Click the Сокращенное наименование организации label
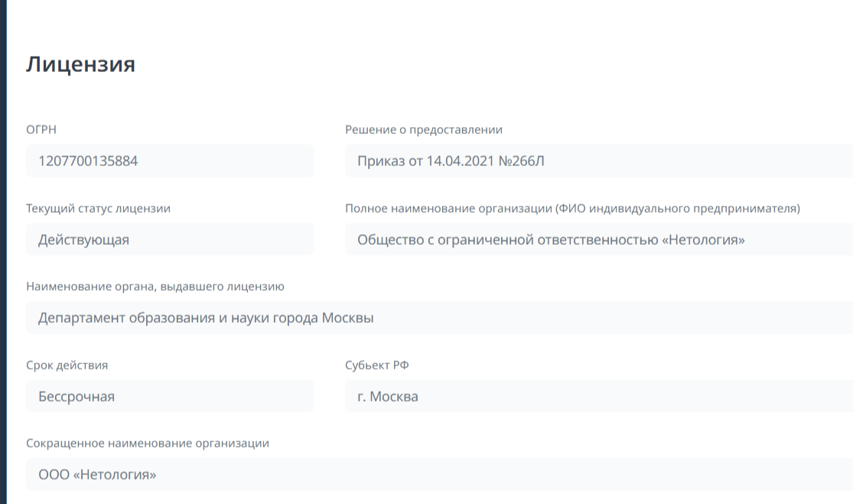 [x=148, y=444]
